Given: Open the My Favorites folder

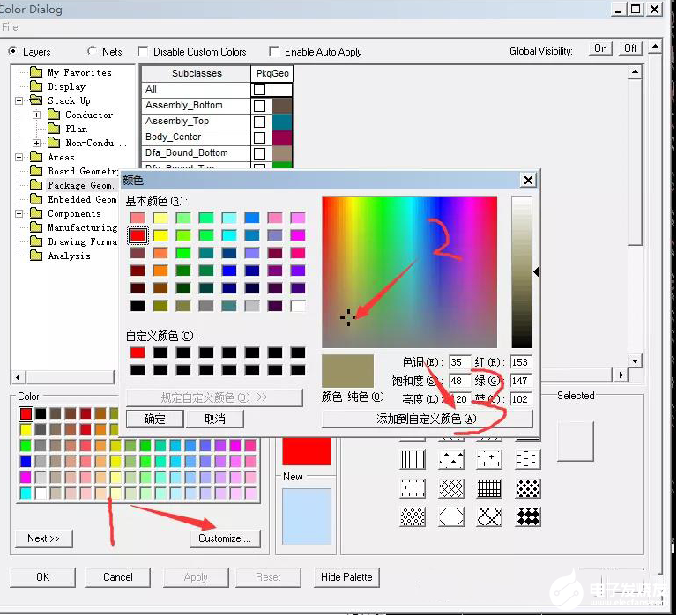Looking at the screenshot, I should pyautogui.click(x=79, y=72).
